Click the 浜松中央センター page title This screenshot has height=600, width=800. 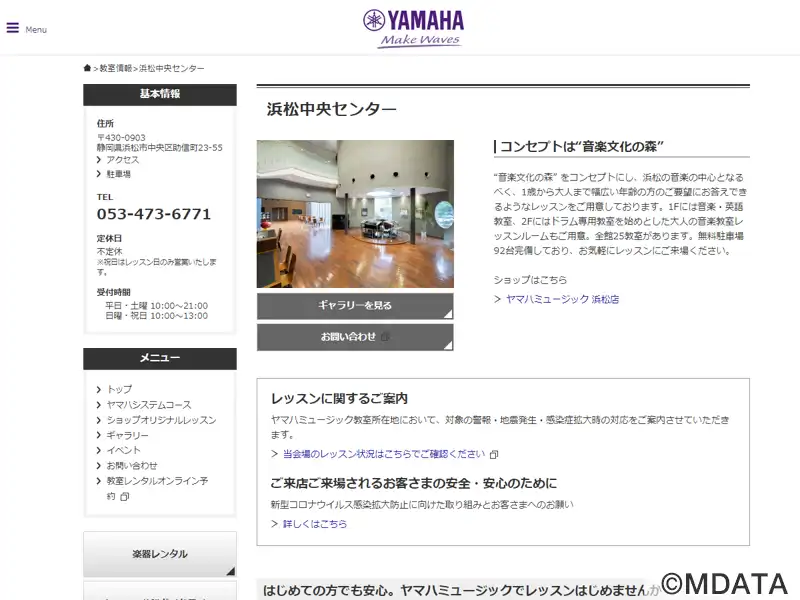pos(332,109)
